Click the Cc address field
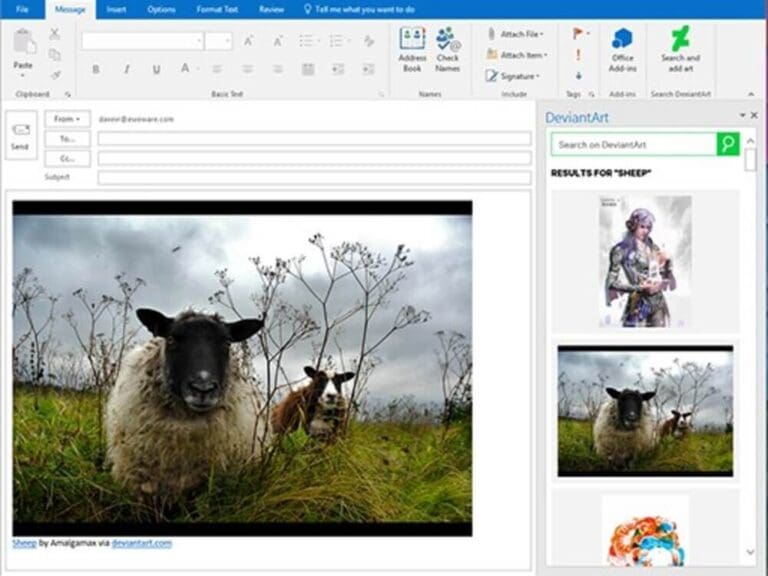This screenshot has width=768, height=576. pos(314,158)
